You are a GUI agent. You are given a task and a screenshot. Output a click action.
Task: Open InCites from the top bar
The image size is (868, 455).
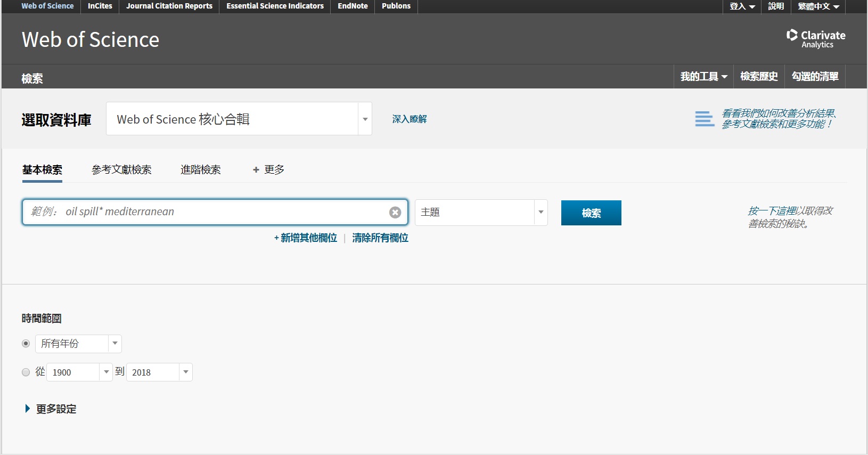[x=100, y=6]
